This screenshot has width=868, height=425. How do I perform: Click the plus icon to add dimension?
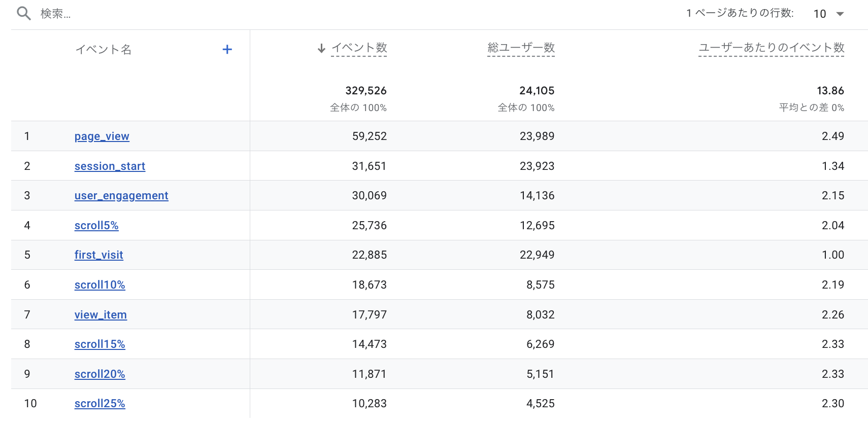227,49
